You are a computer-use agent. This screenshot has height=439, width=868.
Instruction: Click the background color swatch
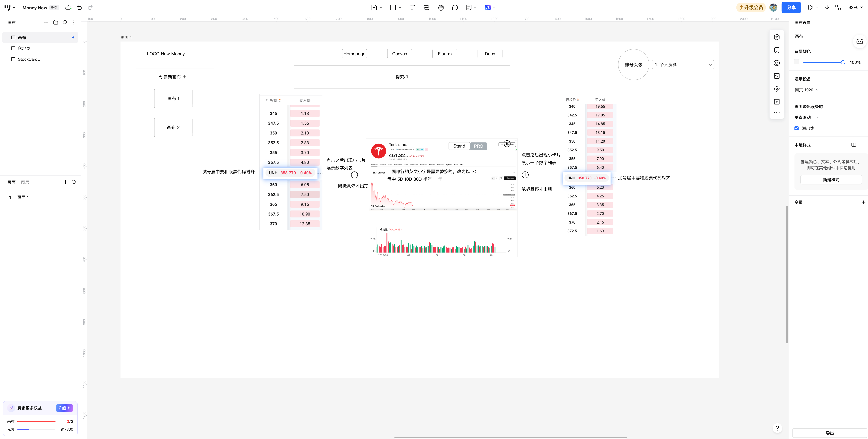coord(797,62)
